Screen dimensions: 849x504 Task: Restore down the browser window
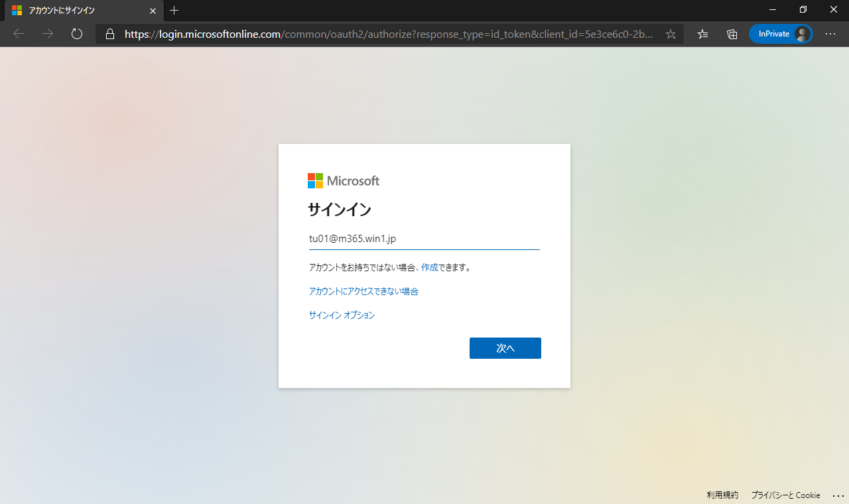(803, 10)
